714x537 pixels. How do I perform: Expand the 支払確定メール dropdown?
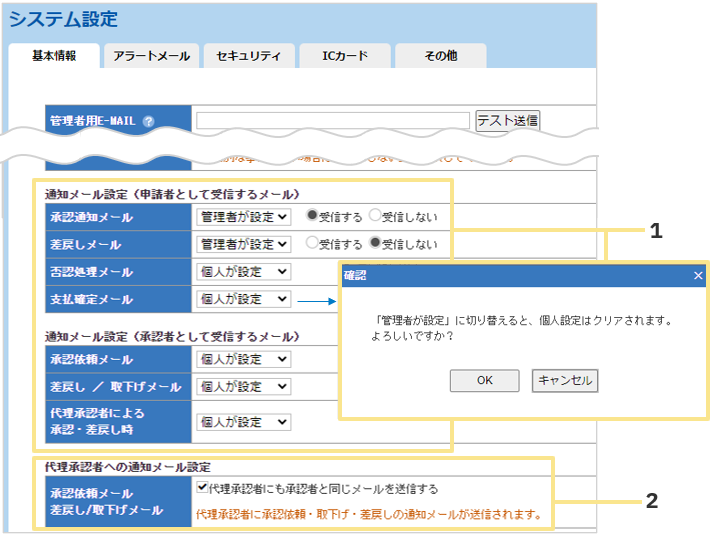(x=243, y=299)
